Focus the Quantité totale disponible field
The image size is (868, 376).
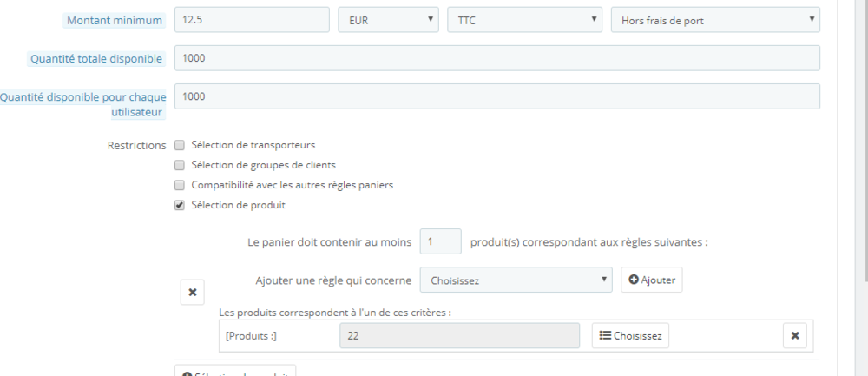pyautogui.click(x=496, y=58)
